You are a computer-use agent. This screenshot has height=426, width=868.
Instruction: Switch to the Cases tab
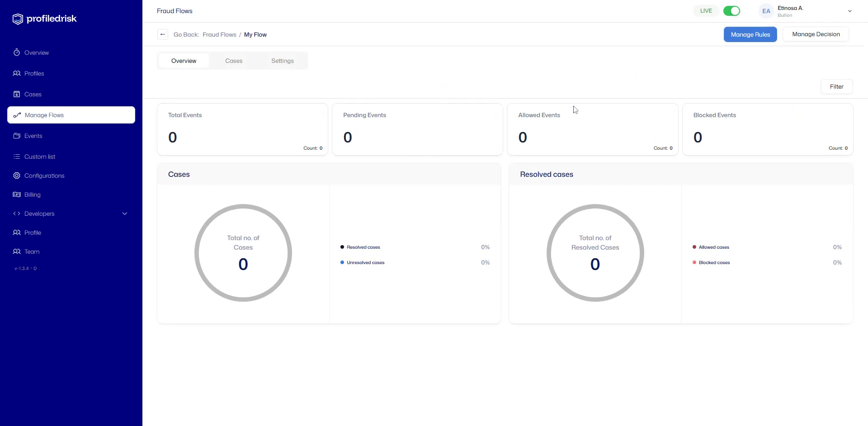pos(234,61)
